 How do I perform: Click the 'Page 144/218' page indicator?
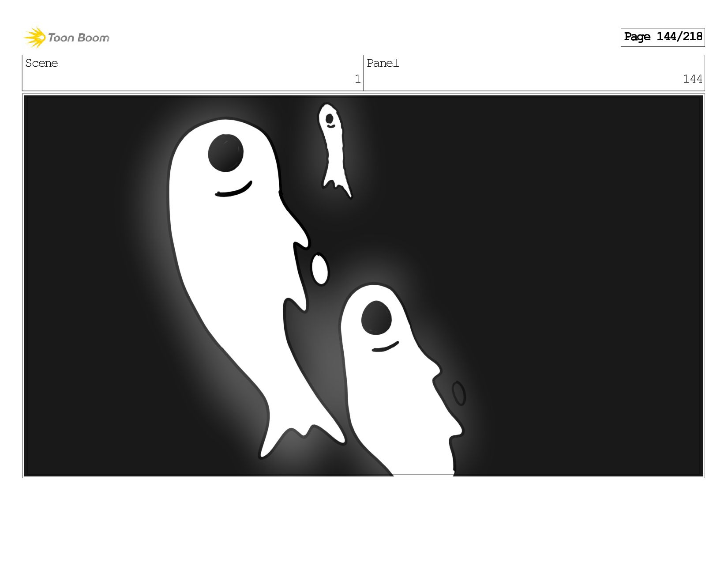(663, 37)
